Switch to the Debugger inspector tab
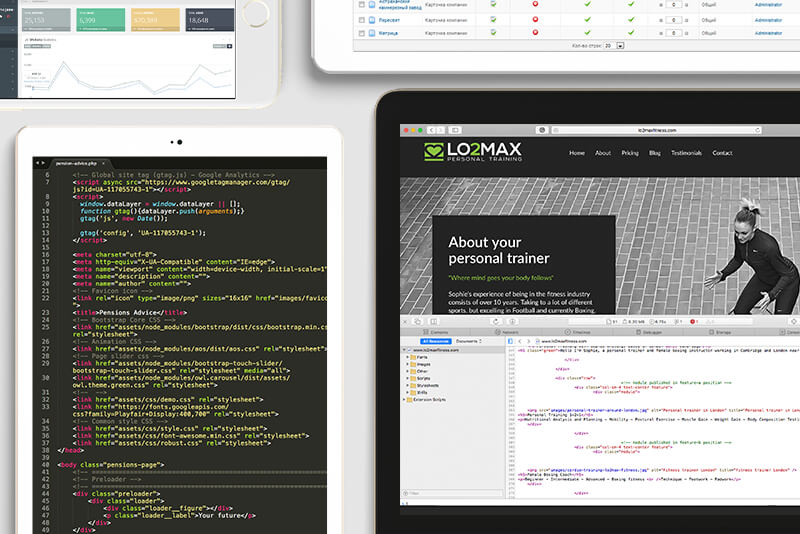This screenshot has width=800, height=534. point(648,332)
